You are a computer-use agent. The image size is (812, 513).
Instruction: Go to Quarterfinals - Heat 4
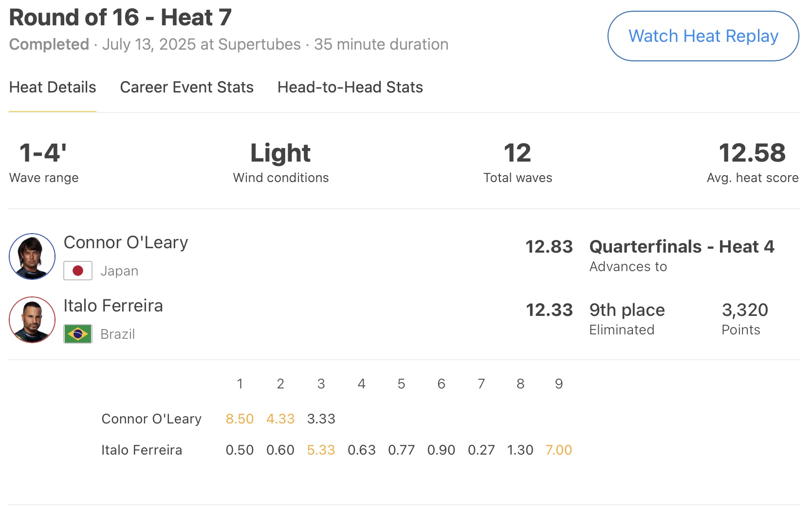click(682, 247)
